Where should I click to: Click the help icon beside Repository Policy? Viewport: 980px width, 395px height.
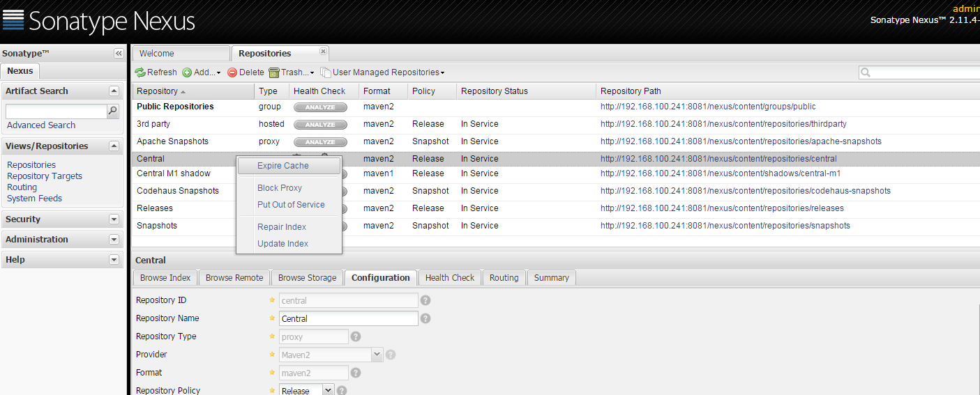[x=342, y=390]
